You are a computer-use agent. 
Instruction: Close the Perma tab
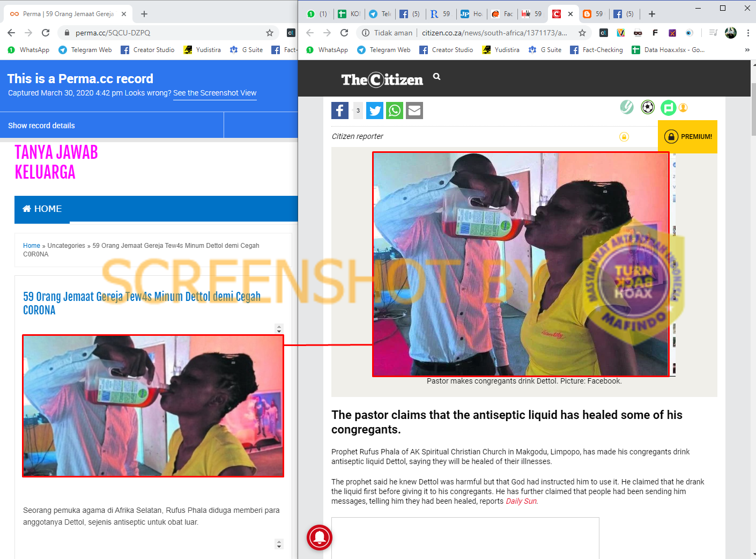pyautogui.click(x=124, y=14)
